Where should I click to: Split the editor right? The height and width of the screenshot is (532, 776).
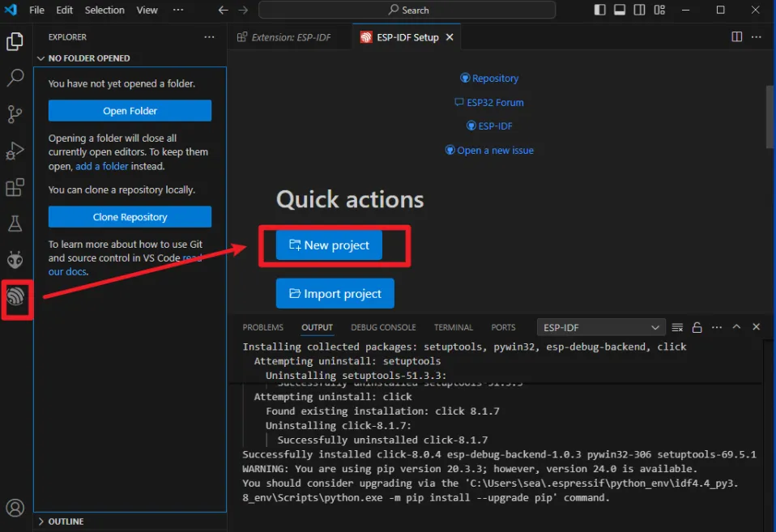(x=737, y=36)
